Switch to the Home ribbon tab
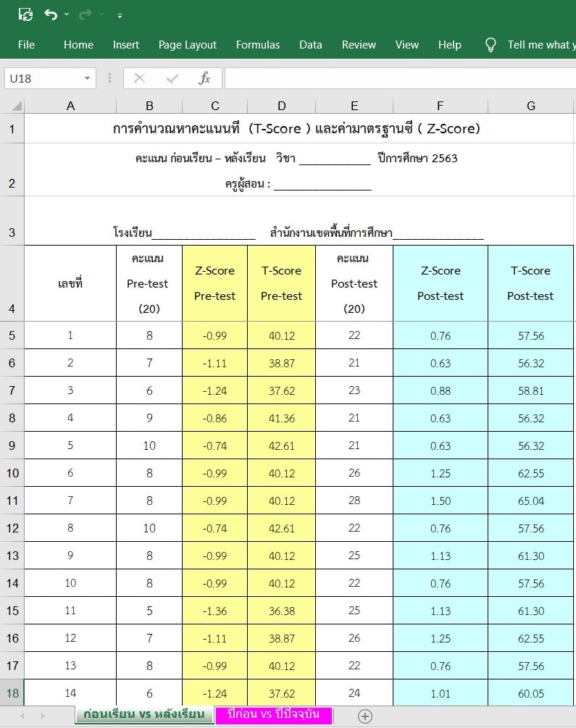This screenshot has width=576, height=728. [78, 45]
